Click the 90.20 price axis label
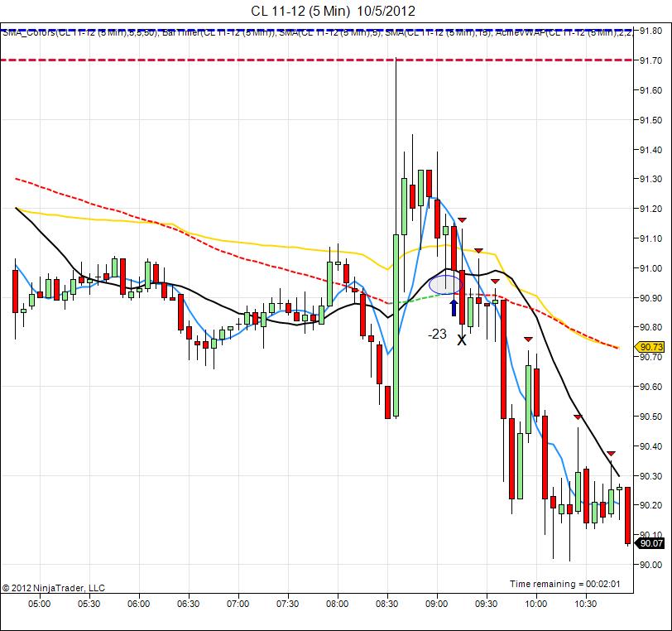This screenshot has height=631, width=672. [650, 505]
